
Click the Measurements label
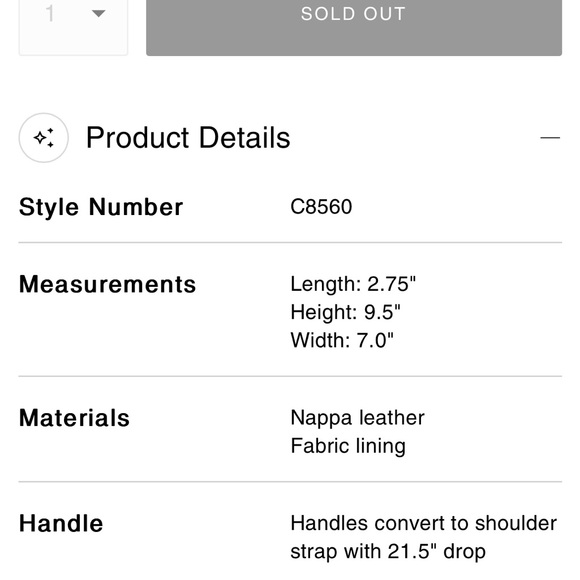(107, 284)
